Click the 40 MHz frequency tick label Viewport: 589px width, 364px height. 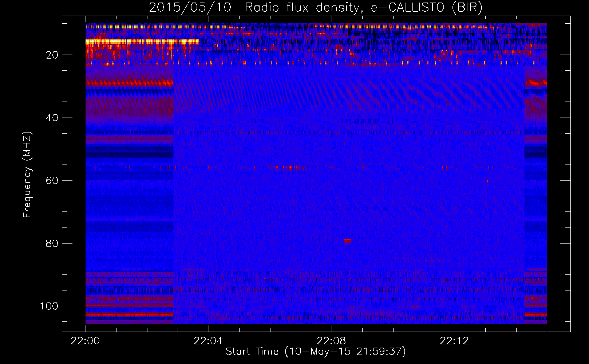pyautogui.click(x=52, y=118)
